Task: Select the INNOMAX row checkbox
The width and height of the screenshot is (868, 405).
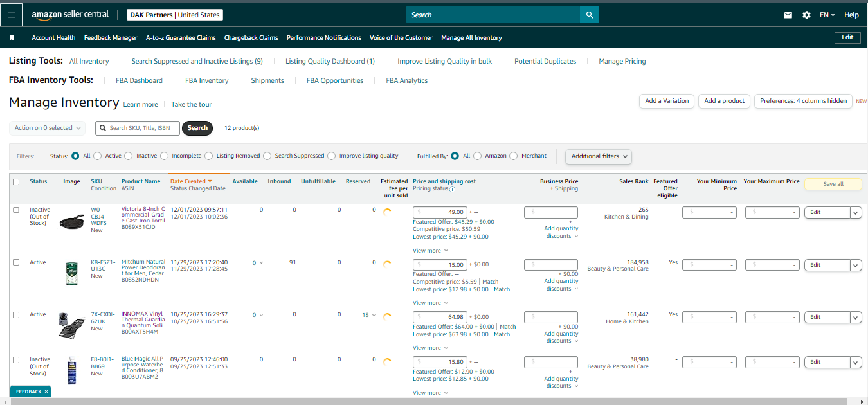Action: pyautogui.click(x=16, y=315)
